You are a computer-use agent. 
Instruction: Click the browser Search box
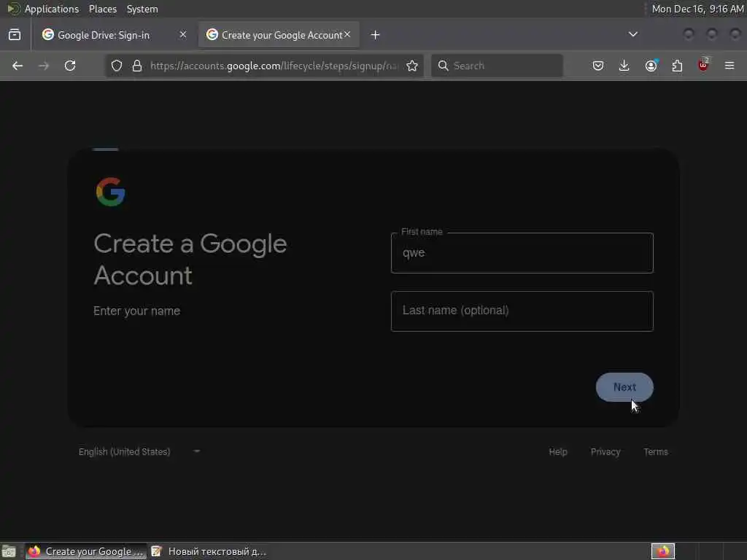click(x=498, y=66)
